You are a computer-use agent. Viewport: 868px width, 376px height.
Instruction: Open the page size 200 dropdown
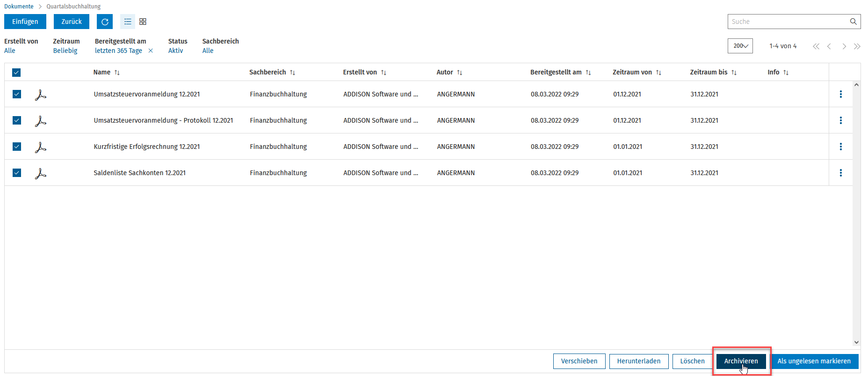[x=740, y=46]
